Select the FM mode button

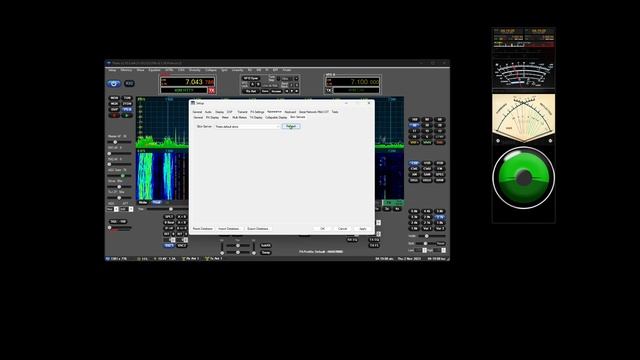pyautogui.click(x=440, y=169)
